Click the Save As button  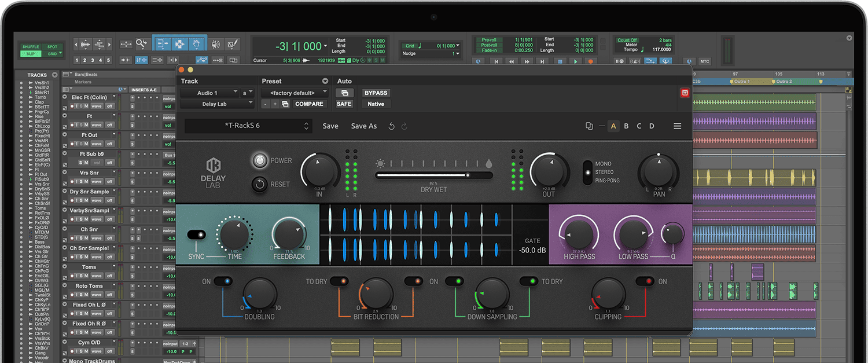363,126
